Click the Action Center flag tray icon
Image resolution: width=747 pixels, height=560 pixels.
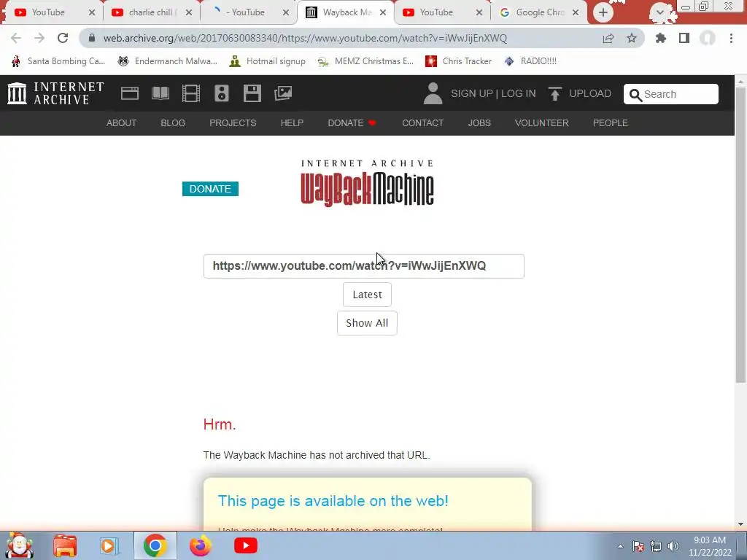click(638, 546)
